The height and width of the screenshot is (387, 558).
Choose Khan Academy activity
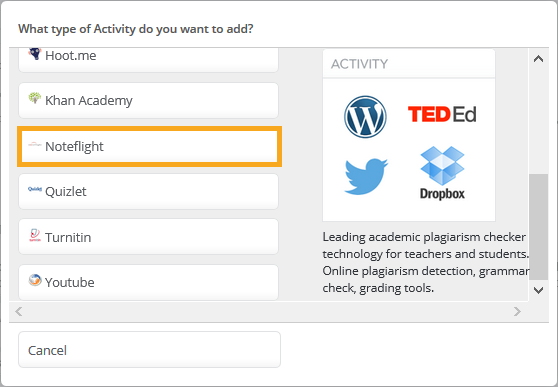coord(148,100)
